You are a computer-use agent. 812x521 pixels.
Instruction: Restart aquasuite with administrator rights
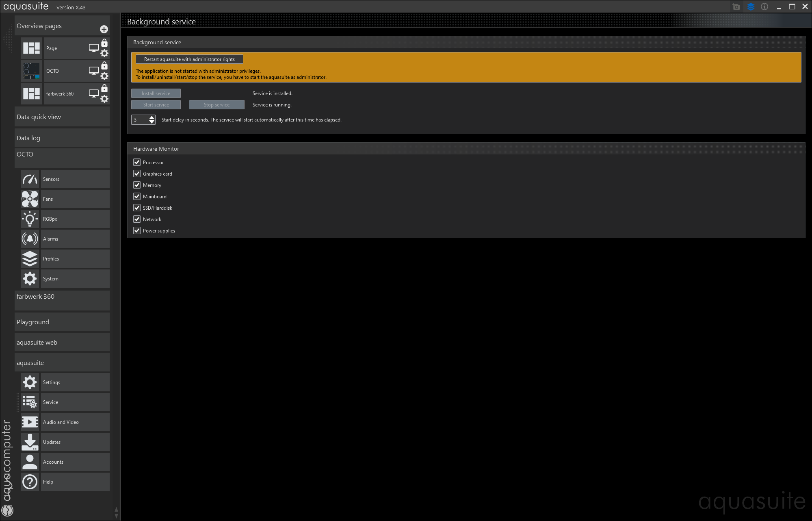pyautogui.click(x=189, y=59)
